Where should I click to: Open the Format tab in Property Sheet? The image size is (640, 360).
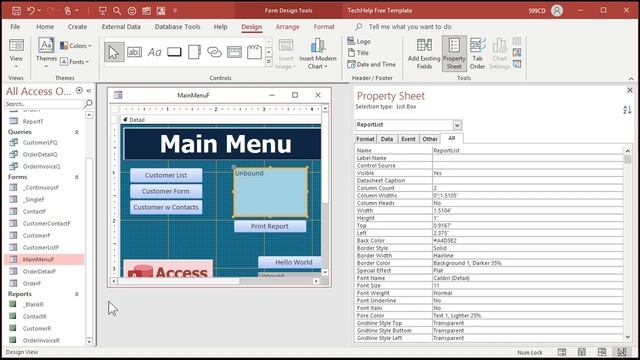[x=365, y=139]
